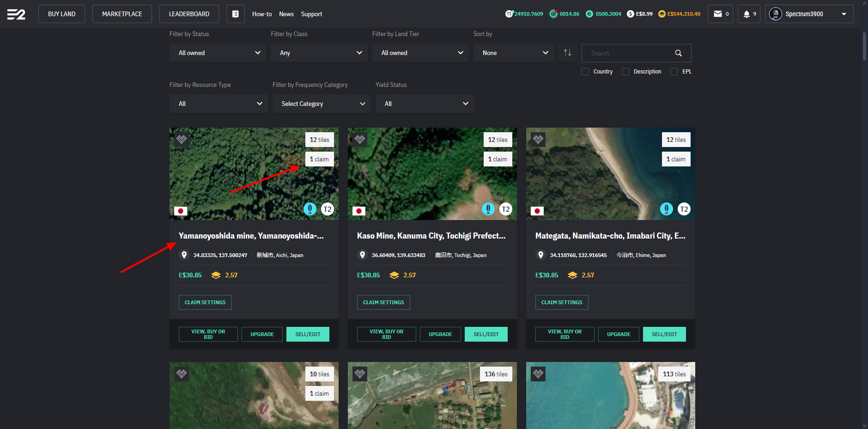Click the 12 tiles badge on Kaso Mine
868x429 pixels.
498,140
